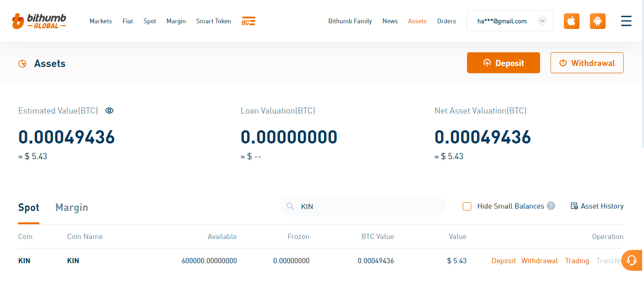
Task: Open the Orders menu
Action: pos(447,21)
